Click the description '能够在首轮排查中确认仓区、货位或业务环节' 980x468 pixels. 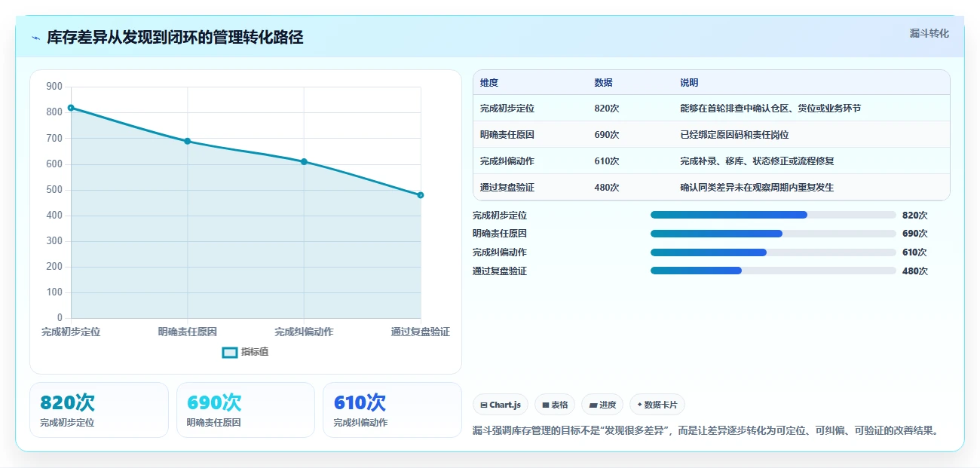point(770,109)
